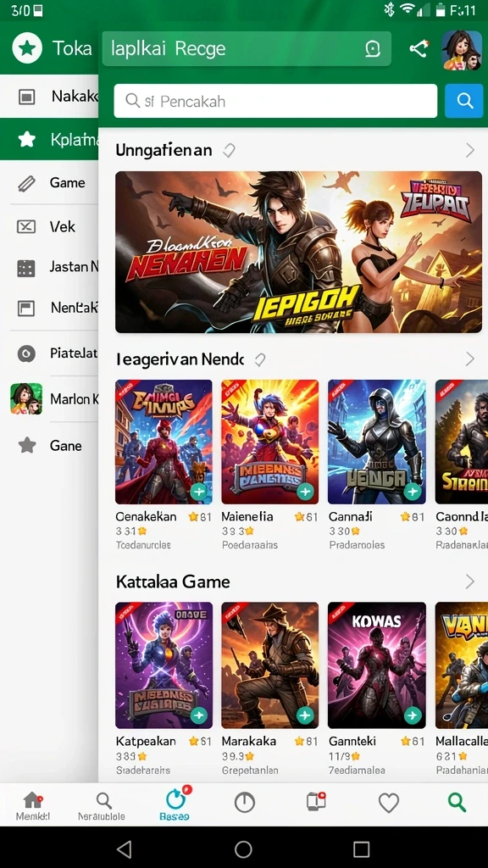Add Cenakekan with its plus button
This screenshot has height=868, width=488.
[198, 491]
